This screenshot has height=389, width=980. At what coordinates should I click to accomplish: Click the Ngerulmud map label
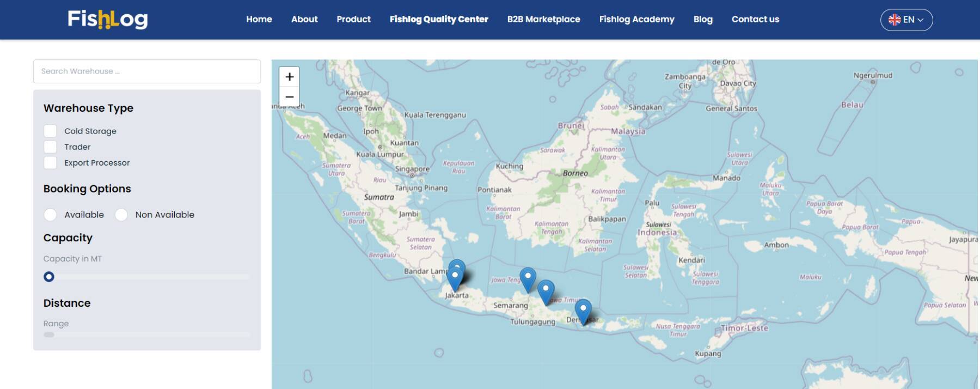[x=873, y=76]
